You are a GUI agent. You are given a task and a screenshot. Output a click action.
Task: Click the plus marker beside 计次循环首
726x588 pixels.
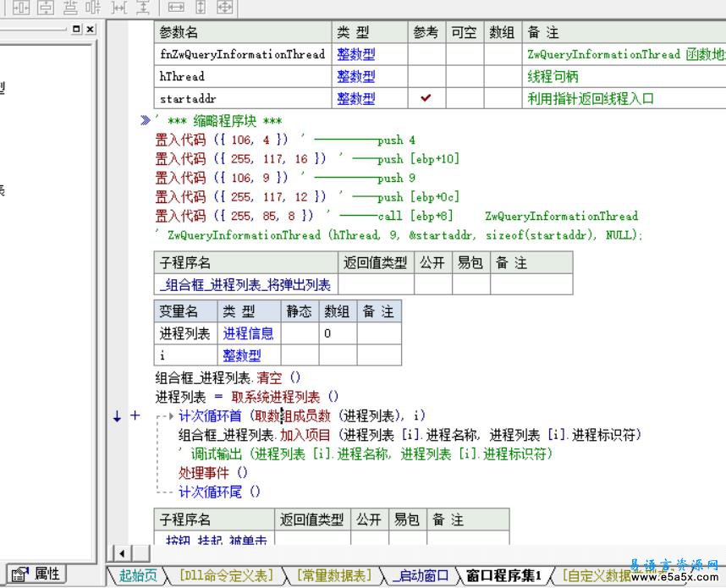135,415
